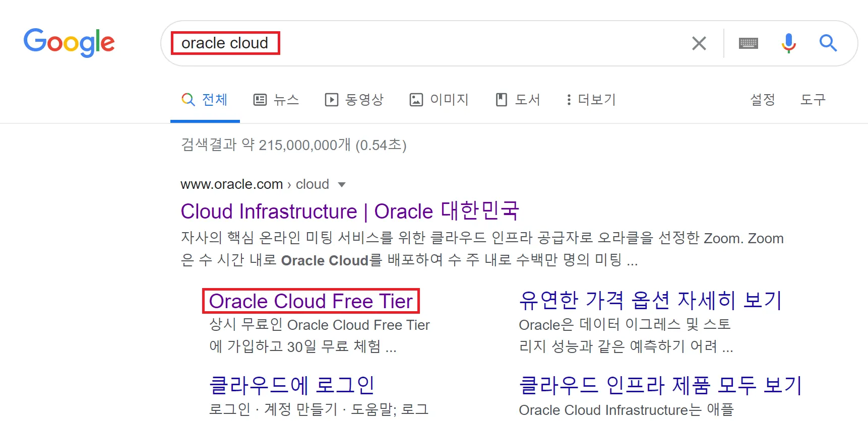The image size is (868, 425).
Task: Expand the dropdown arrow next to www.oracle.com › cloud
Action: click(x=342, y=185)
